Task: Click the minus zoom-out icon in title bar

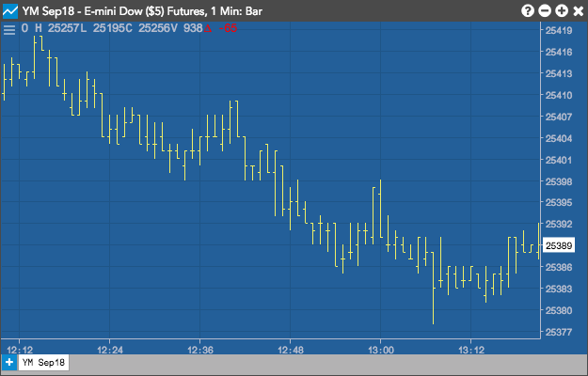Action: pyautogui.click(x=545, y=11)
